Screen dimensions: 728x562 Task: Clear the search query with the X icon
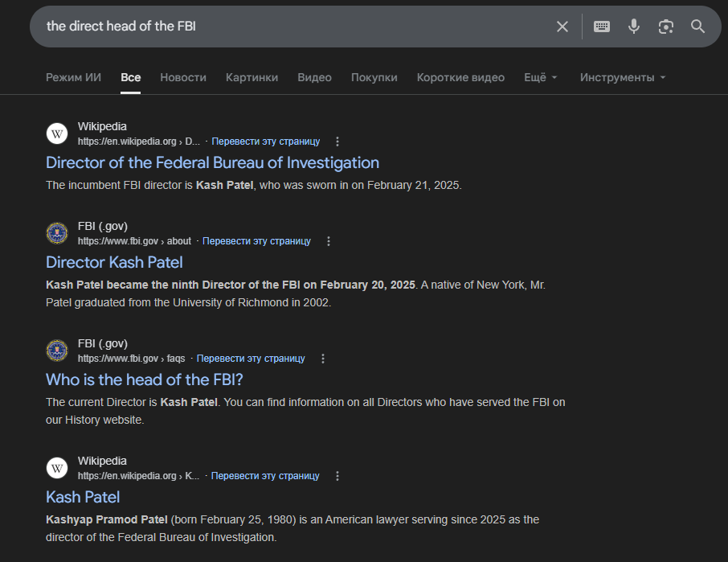tap(562, 27)
